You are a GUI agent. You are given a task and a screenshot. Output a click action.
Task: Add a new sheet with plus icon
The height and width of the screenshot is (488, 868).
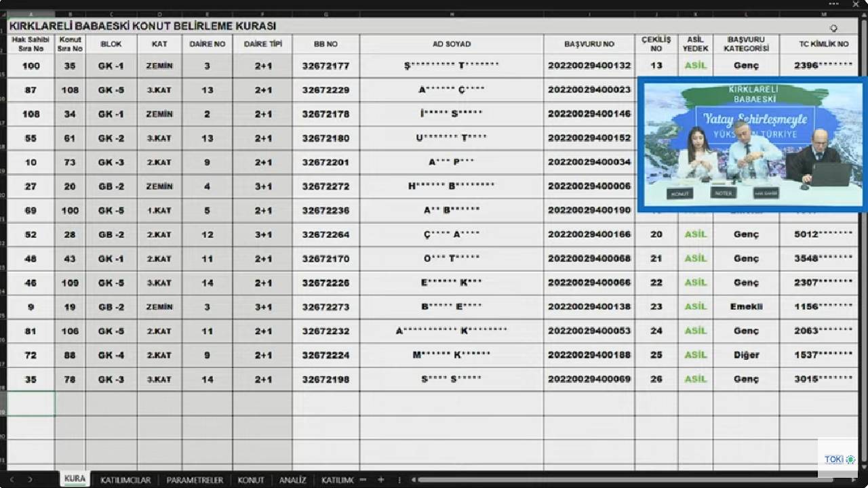tap(380, 480)
